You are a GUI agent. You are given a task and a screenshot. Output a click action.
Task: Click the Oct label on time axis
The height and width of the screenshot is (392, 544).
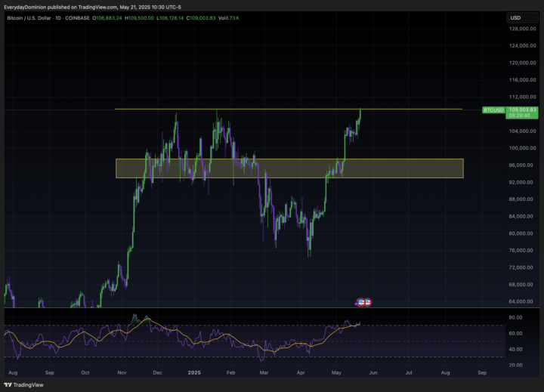coord(85,372)
